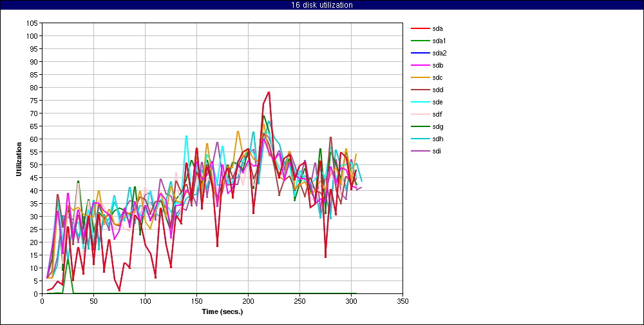Click the vertical "Utilization" y-axis title
This screenshot has width=644, height=325.
(20, 158)
